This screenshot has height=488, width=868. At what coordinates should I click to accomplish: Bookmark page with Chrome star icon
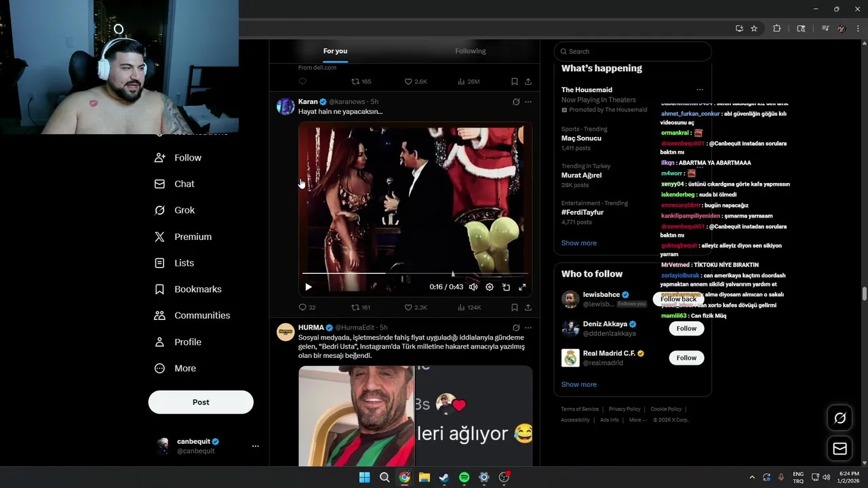click(x=754, y=28)
